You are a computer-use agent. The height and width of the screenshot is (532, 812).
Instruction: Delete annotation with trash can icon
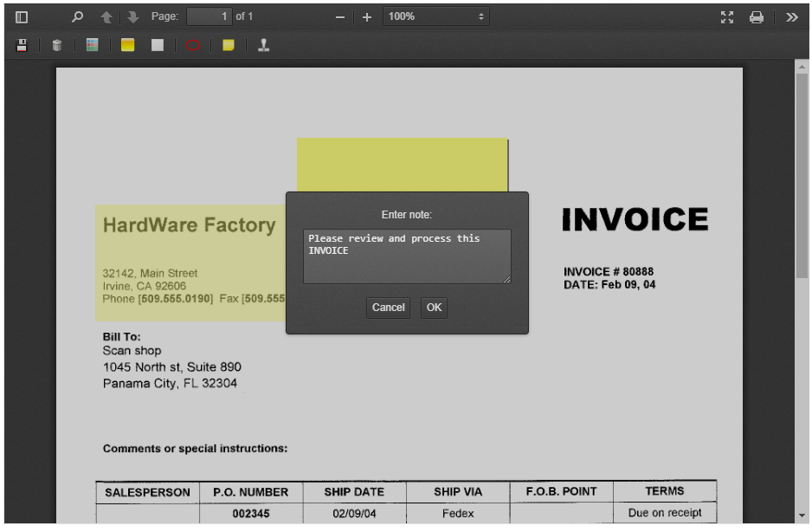(x=57, y=45)
